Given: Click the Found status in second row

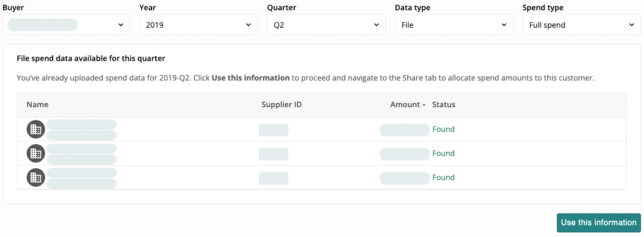Looking at the screenshot, I should (443, 153).
